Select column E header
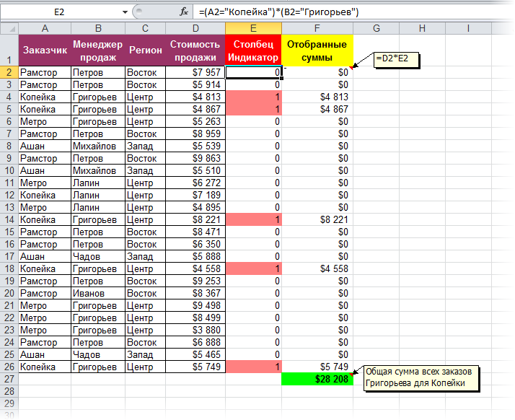This screenshot has height=420, width=515. 253,28
